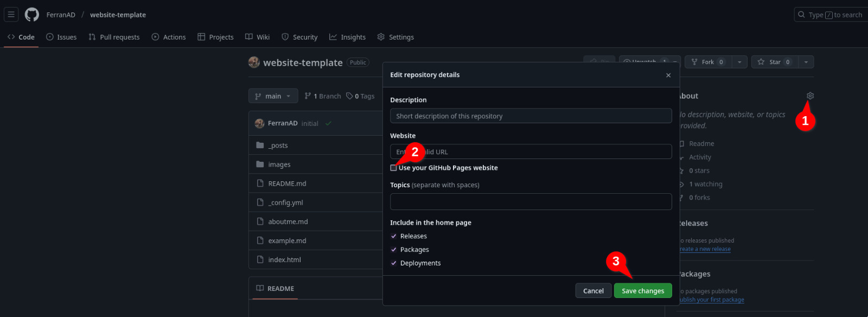Uncheck the Releases checkbox
This screenshot has width=868, height=317.
pyautogui.click(x=394, y=236)
